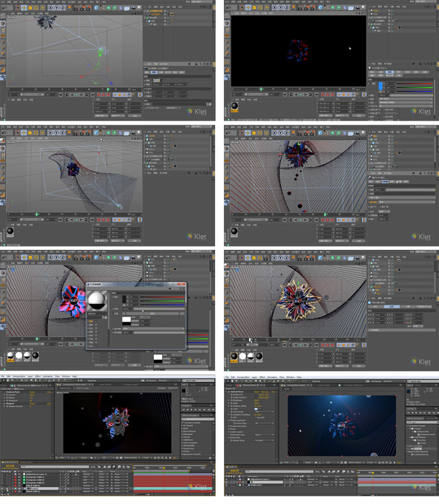This screenshot has height=504, width=439.
Task: Toggle Z axis lock in the camera-rig Cinema 4D window
Action: pyautogui.click(x=63, y=7)
